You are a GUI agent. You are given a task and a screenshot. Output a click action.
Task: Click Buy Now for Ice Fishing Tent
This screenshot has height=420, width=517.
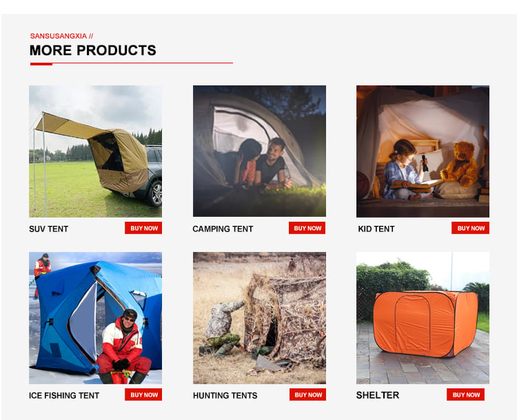click(143, 395)
